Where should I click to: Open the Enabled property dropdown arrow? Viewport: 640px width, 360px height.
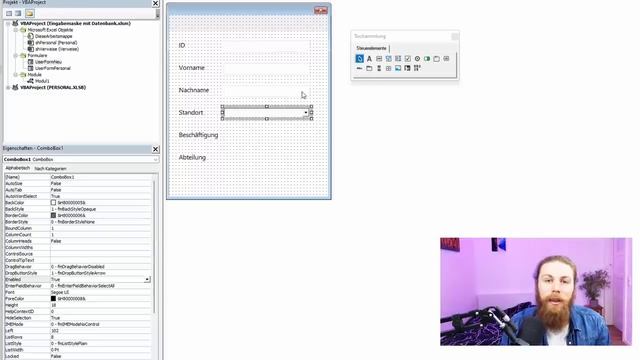click(147, 280)
